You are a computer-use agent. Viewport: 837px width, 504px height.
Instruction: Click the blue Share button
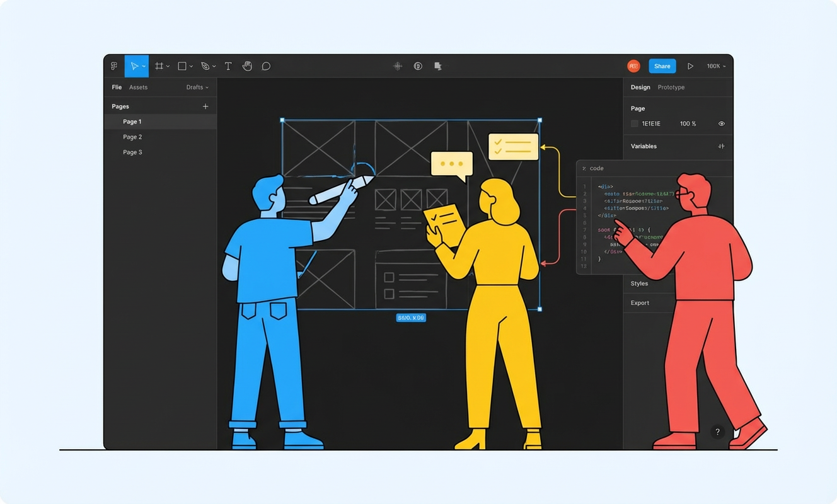(x=662, y=66)
